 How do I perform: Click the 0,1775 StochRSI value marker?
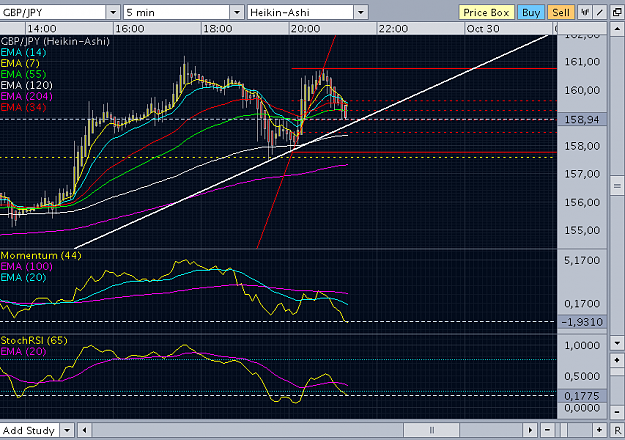[x=582, y=396]
